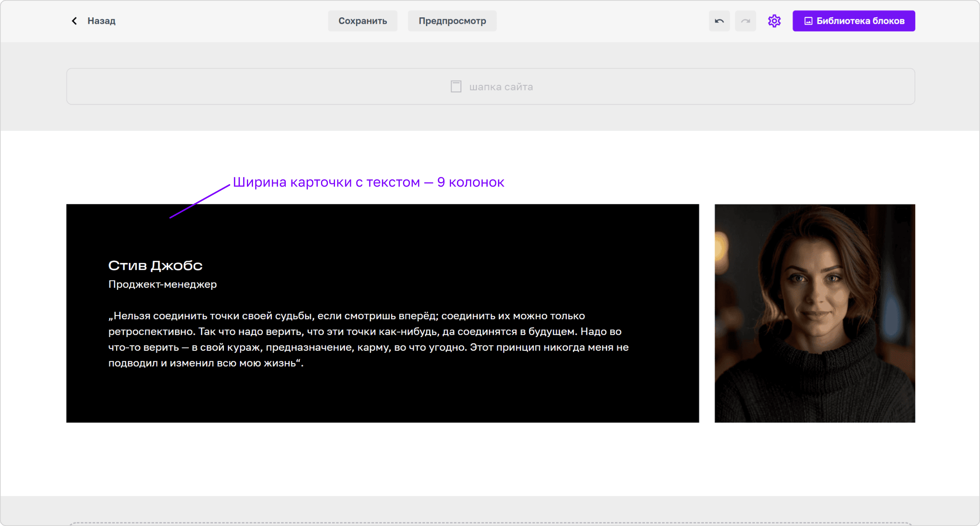The height and width of the screenshot is (526, 980).
Task: Save the page with Сохранить
Action: [363, 21]
